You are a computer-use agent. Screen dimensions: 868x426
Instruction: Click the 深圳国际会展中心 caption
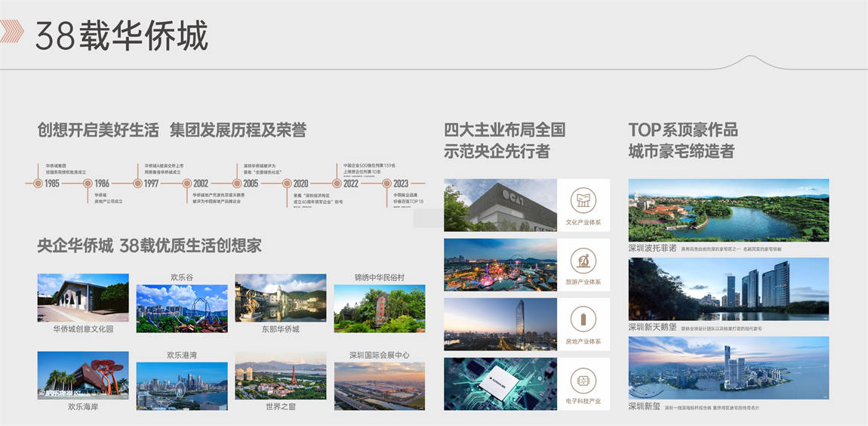click(x=380, y=355)
